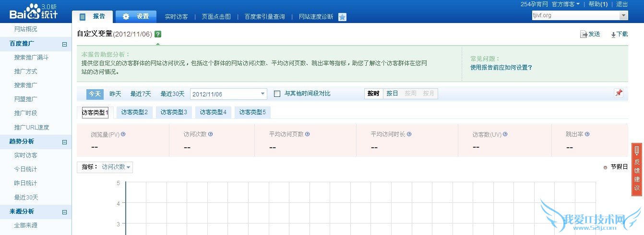Switch to the 报告 tab
The width and height of the screenshot is (644, 235).
click(x=93, y=16)
